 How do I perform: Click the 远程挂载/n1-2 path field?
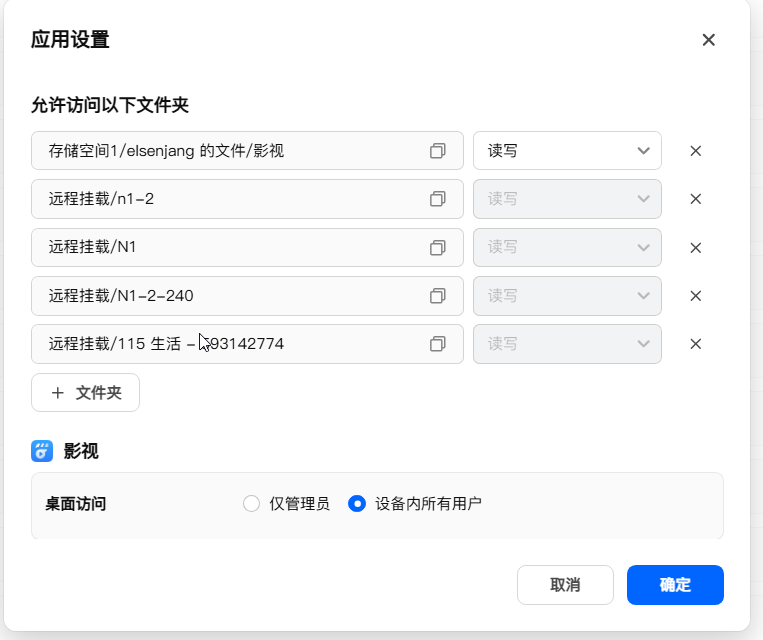247,199
